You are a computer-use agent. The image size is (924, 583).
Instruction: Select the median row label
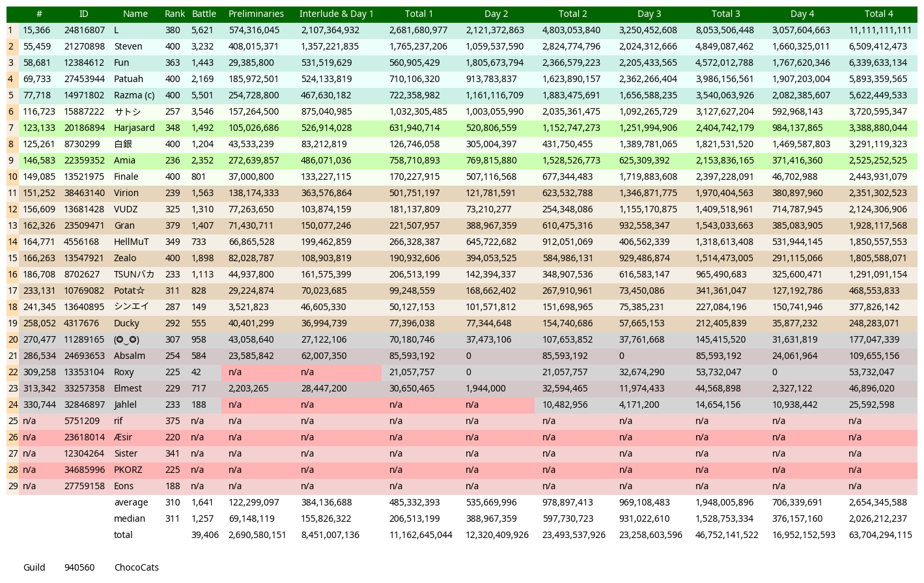(x=130, y=519)
